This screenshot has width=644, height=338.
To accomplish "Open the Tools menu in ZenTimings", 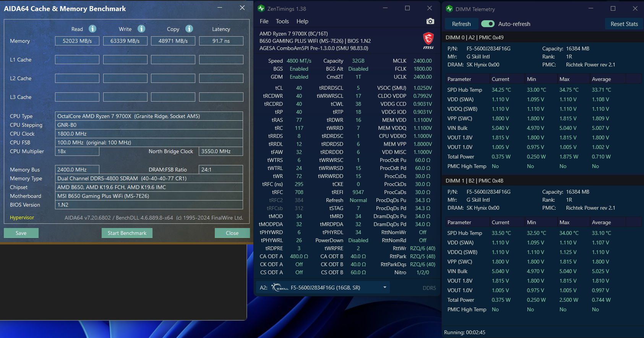I will point(282,21).
